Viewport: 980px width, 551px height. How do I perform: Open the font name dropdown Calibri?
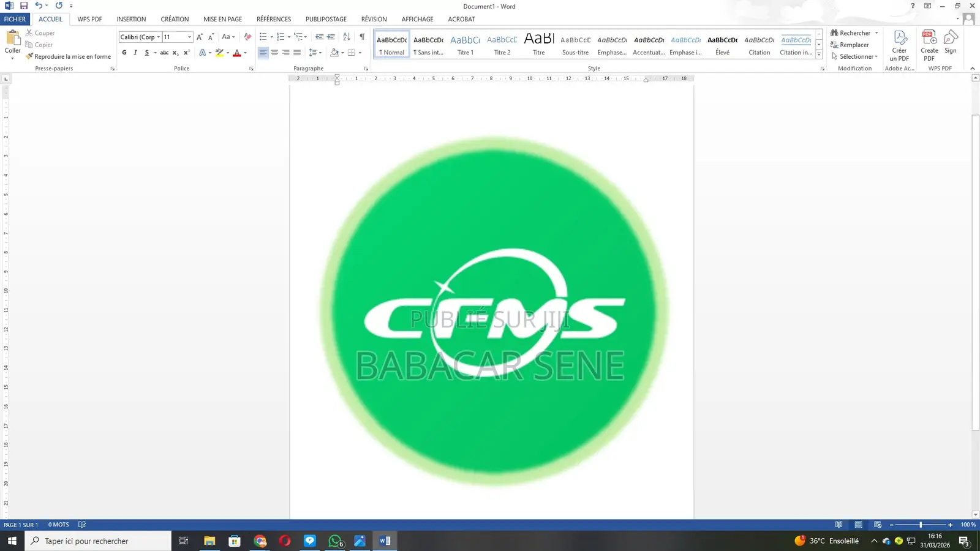tap(158, 37)
